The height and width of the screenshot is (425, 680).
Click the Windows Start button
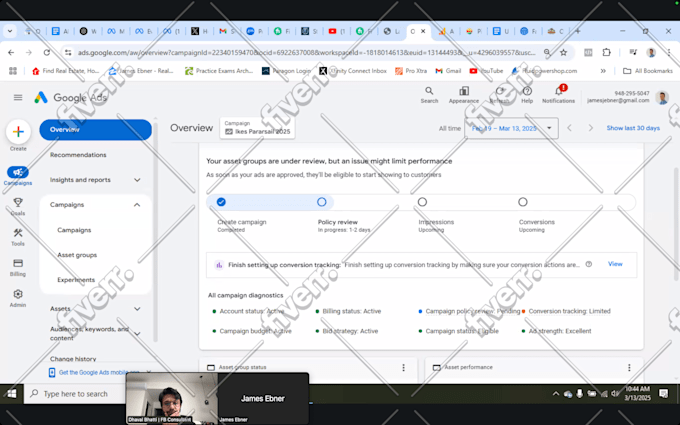(x=12, y=394)
